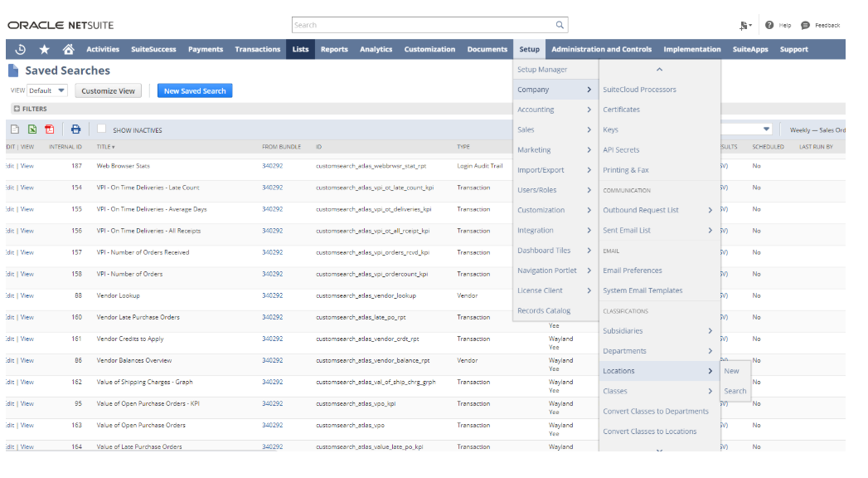Expand the Sales setup submenu

click(555, 129)
